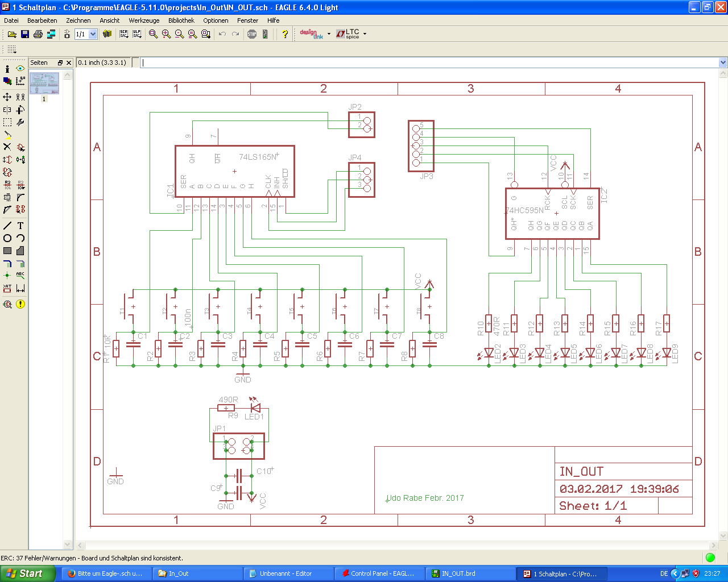Click the Print icon
Screen dimensions: 728x582
(38, 34)
